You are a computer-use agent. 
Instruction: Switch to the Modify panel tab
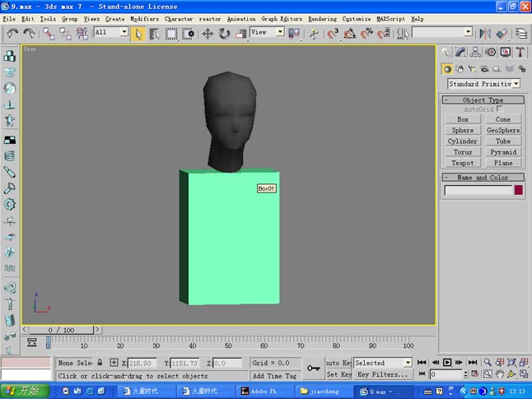pos(460,52)
